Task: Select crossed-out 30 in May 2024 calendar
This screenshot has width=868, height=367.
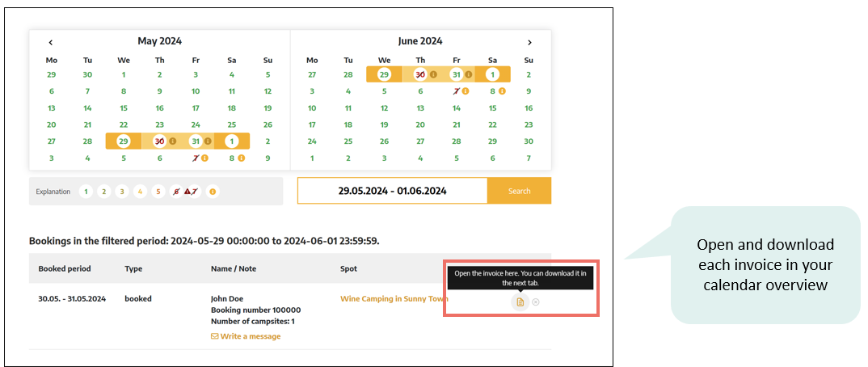Action: point(159,141)
